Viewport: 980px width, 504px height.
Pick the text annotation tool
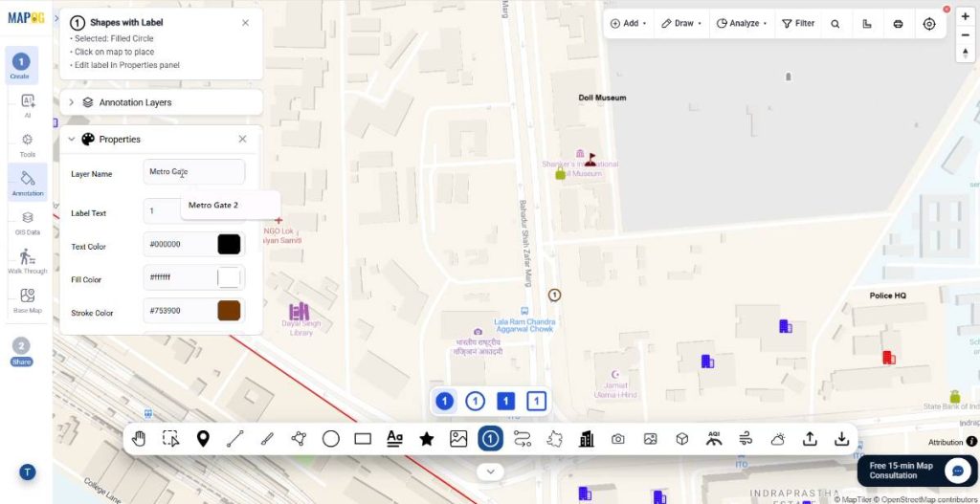click(x=394, y=439)
